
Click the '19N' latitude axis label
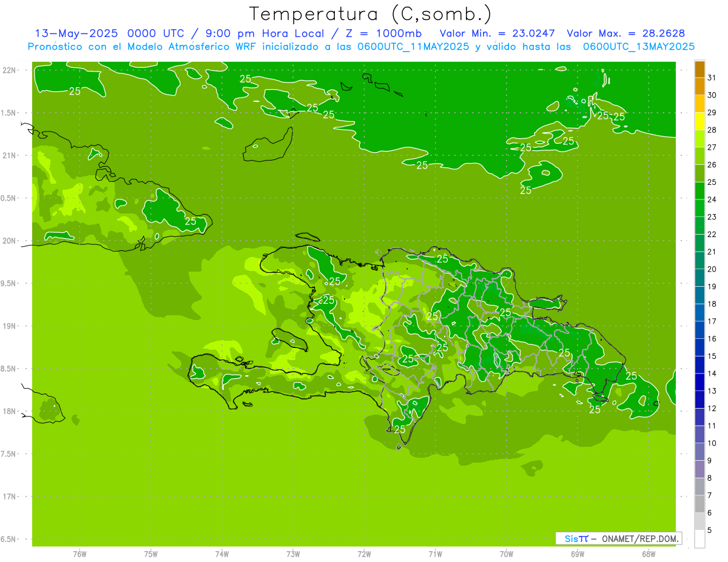point(10,326)
